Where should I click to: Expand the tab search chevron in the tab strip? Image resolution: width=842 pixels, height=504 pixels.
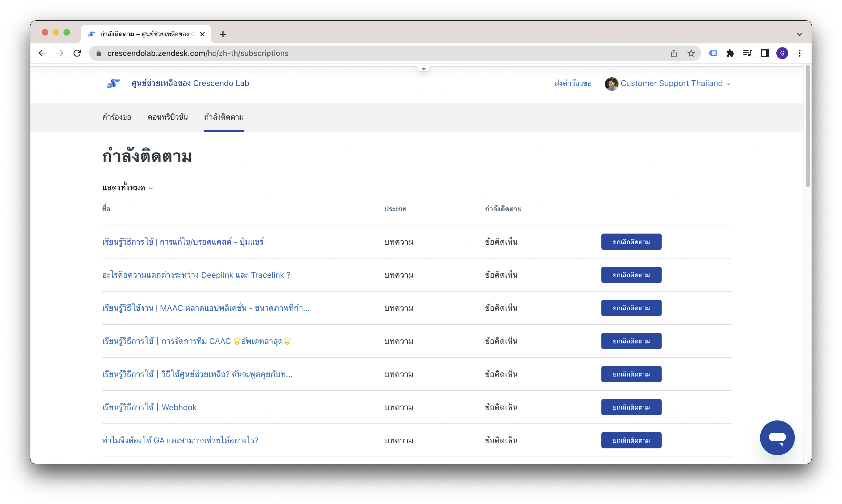click(x=800, y=34)
